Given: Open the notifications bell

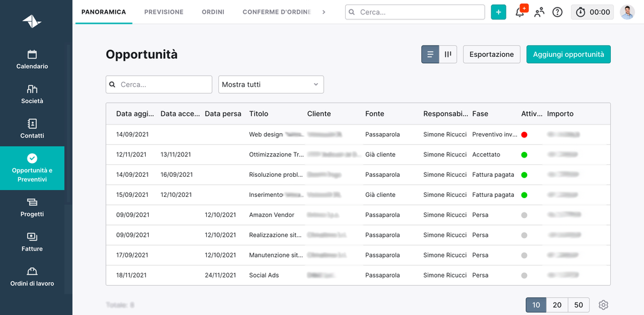Looking at the screenshot, I should point(520,12).
